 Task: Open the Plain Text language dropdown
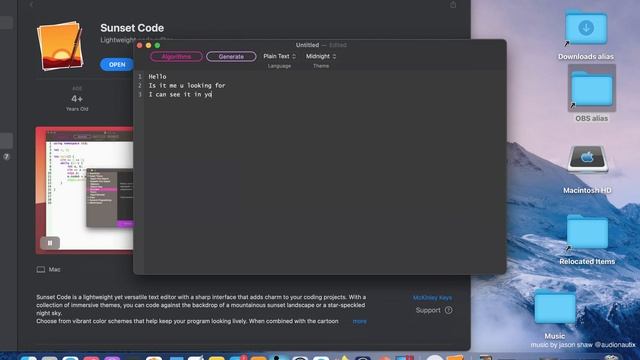(x=280, y=56)
